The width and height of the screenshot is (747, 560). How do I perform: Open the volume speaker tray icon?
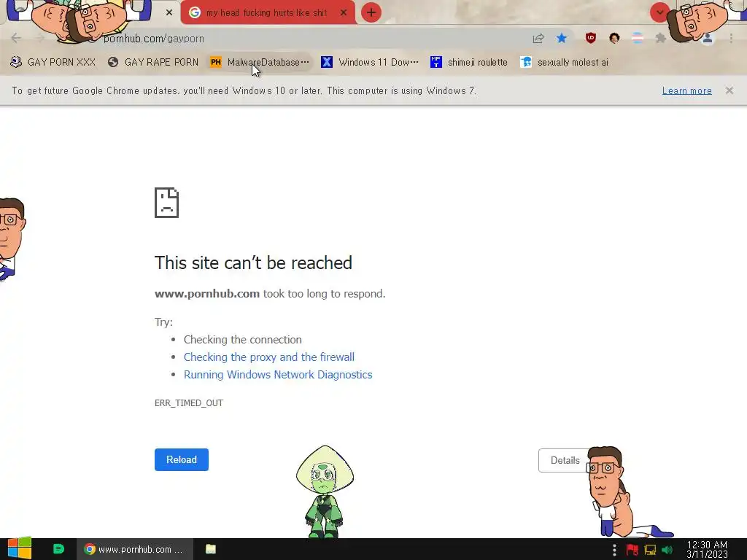pos(667,550)
